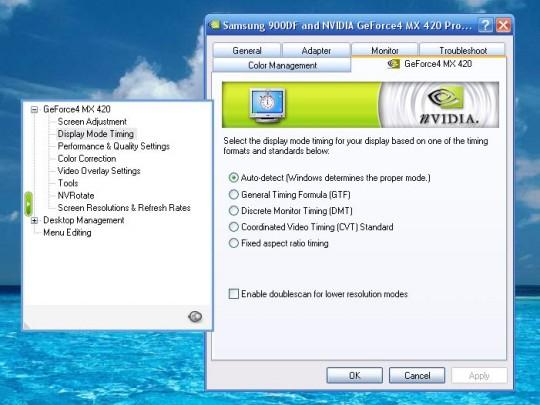Expand the Desktop Management tree node
This screenshot has height=405, width=540.
coord(34,220)
